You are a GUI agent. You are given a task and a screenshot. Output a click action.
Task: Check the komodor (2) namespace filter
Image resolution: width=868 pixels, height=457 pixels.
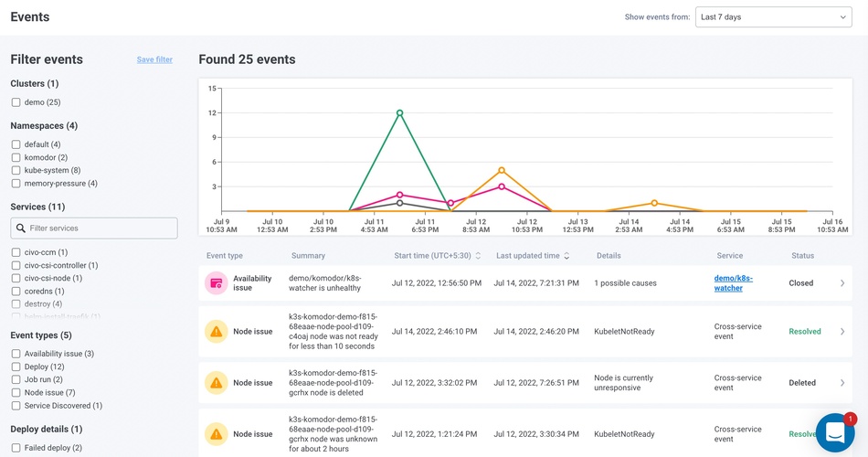(x=16, y=157)
